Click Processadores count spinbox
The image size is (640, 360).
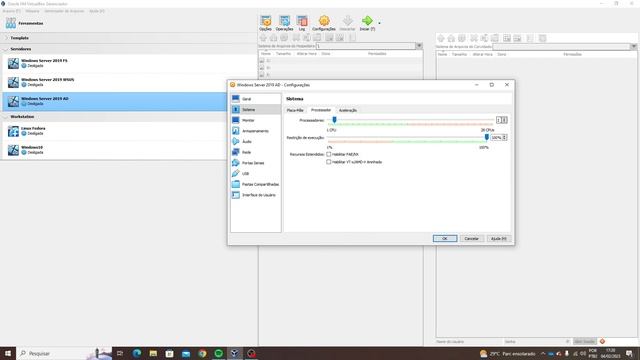coord(502,120)
